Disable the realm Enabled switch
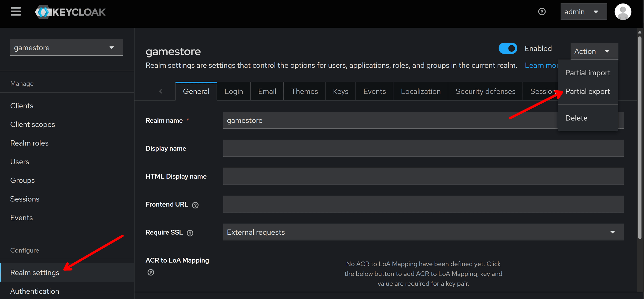The image size is (644, 299). [508, 48]
